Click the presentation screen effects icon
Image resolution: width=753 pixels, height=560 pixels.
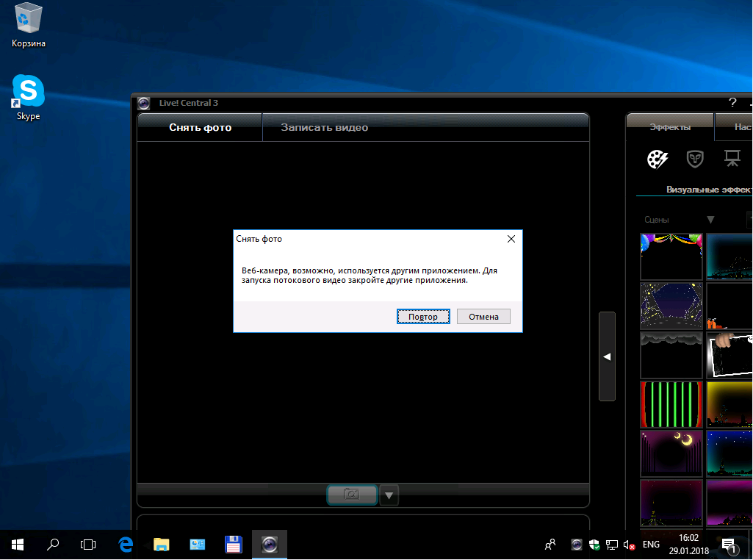coord(732,159)
